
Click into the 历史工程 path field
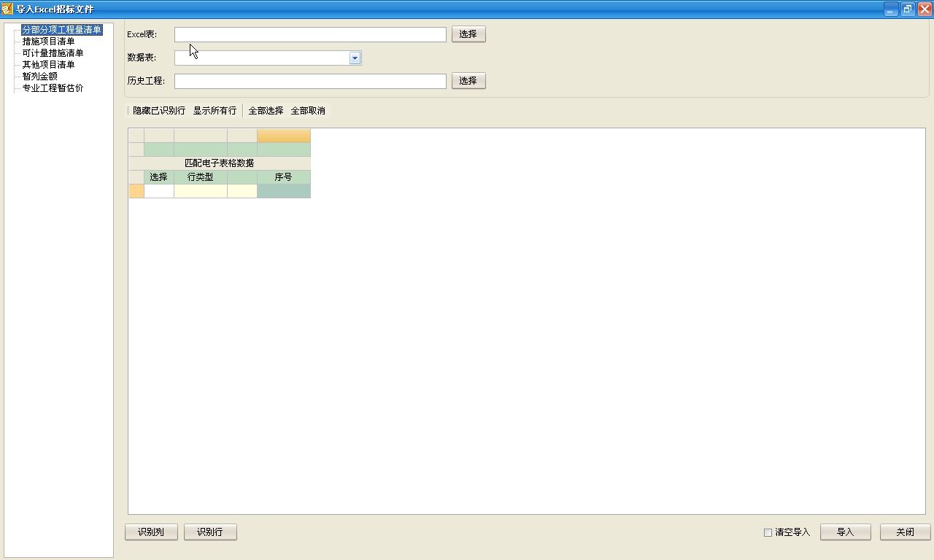pos(310,81)
